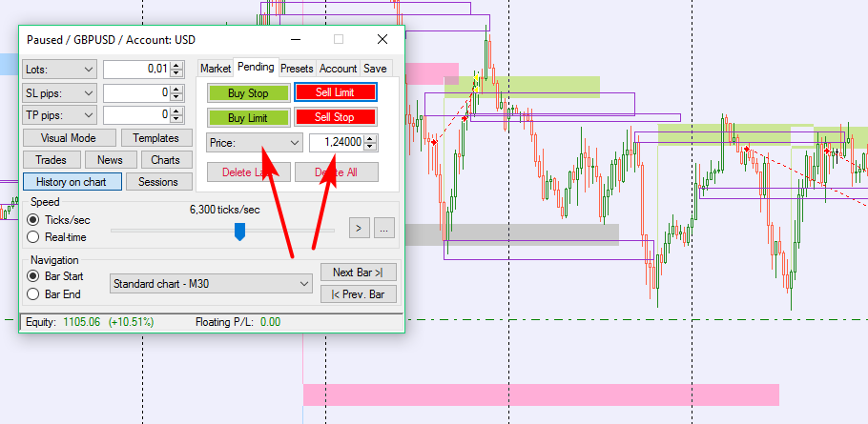Screen dimensions: 868x424
Task: Click the gray zone rectangle on chart
Action: tap(512, 234)
